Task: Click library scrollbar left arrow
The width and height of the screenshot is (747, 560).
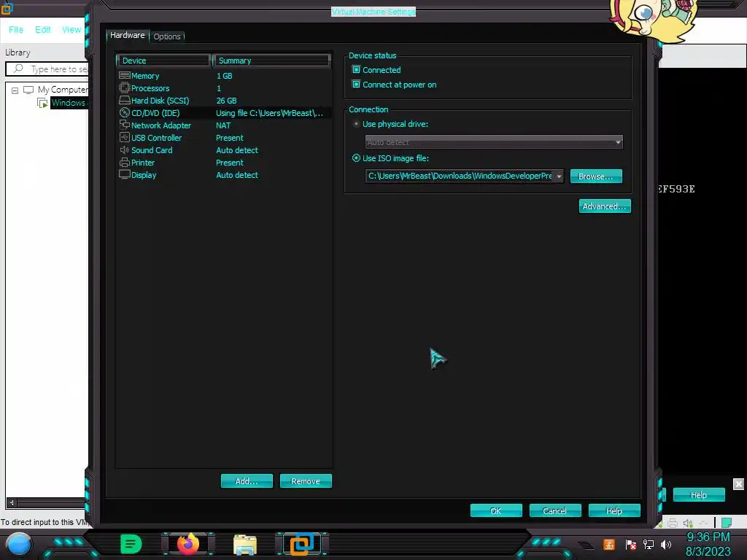Action: tap(12, 502)
